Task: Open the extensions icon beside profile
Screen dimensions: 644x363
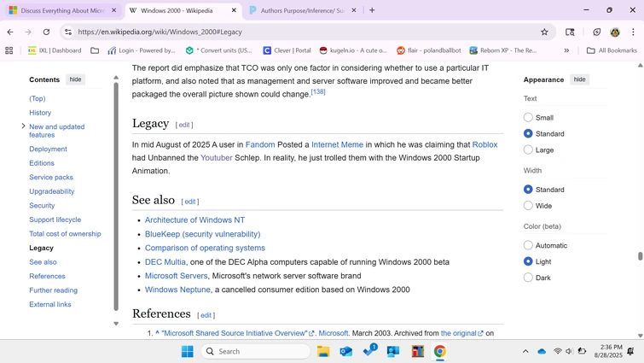Action: [x=597, y=32]
